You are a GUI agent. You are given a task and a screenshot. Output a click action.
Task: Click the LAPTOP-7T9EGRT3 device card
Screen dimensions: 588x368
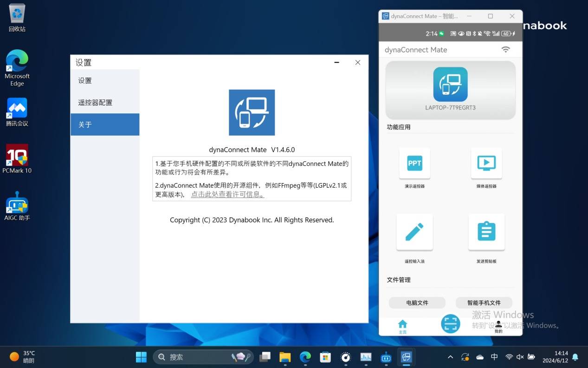click(x=451, y=90)
